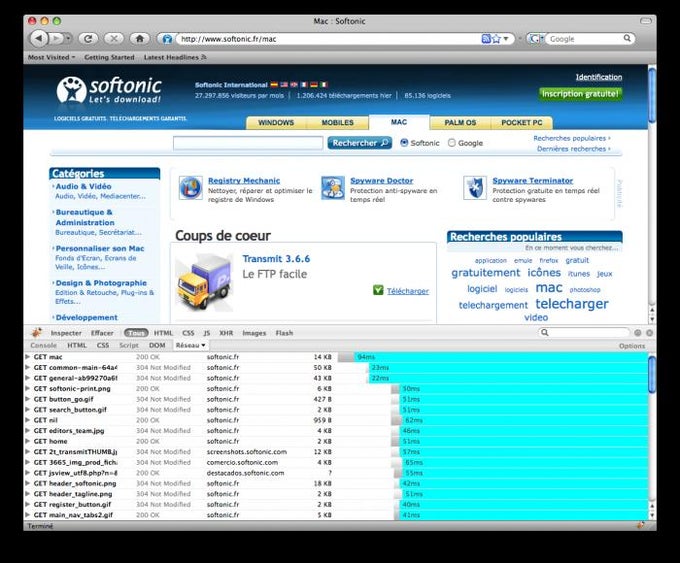Click the Stop loading X button
This screenshot has width=680, height=563.
[114, 39]
